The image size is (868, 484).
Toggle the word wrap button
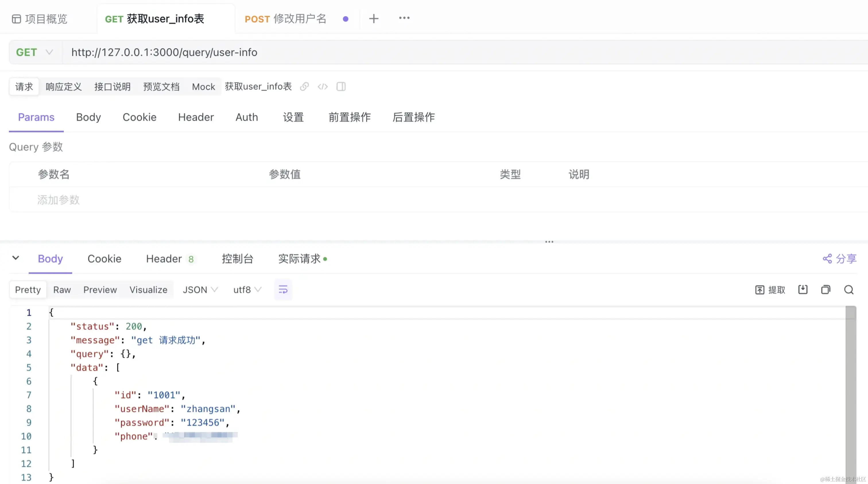283,290
